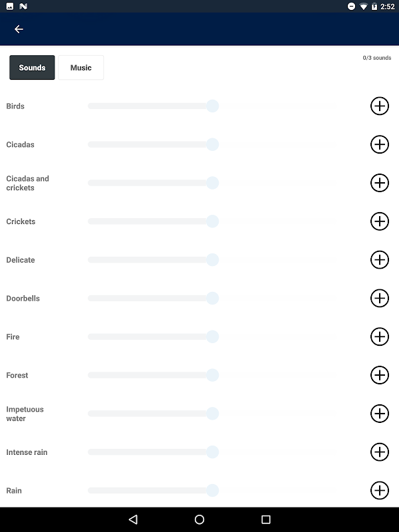Add the Intense rain sound
The image size is (399, 532).
click(379, 452)
